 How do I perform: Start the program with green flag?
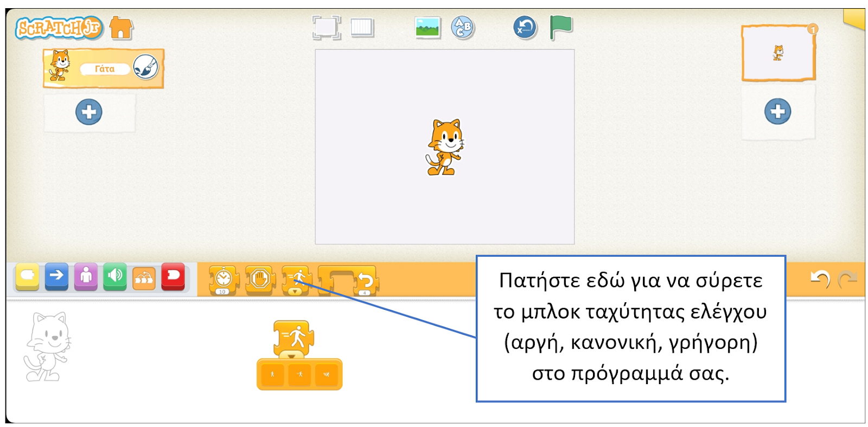(561, 27)
